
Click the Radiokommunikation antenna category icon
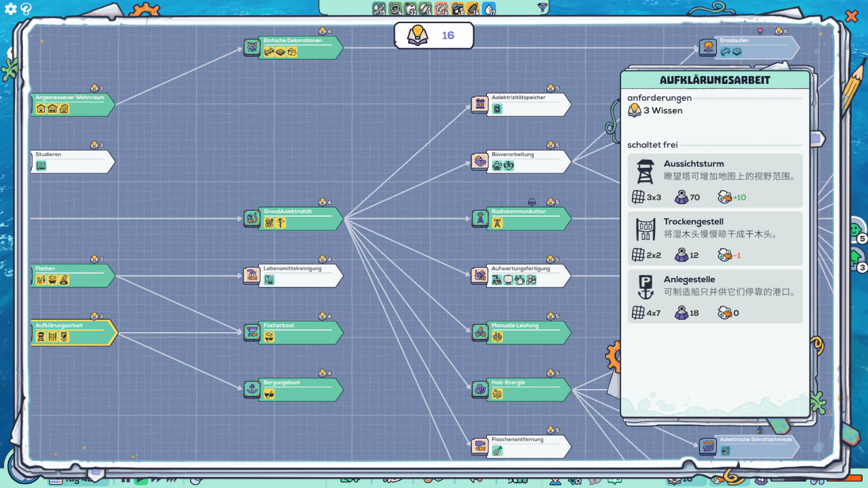click(x=479, y=218)
